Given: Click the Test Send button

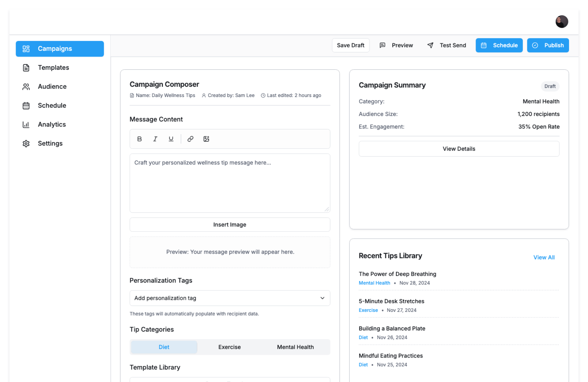Looking at the screenshot, I should click(447, 45).
